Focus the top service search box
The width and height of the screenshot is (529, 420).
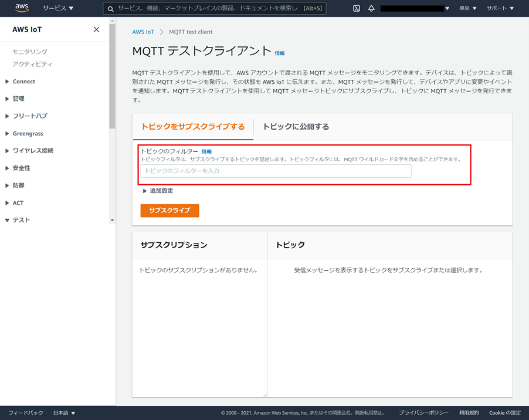215,8
